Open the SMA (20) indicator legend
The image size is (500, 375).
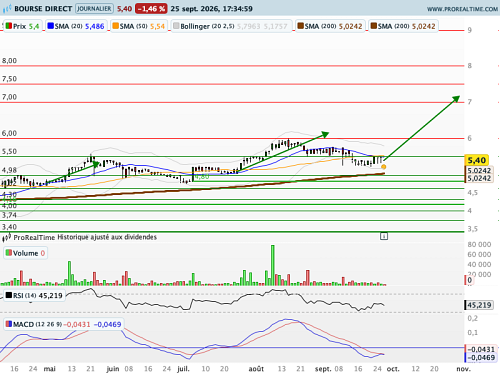pos(76,26)
